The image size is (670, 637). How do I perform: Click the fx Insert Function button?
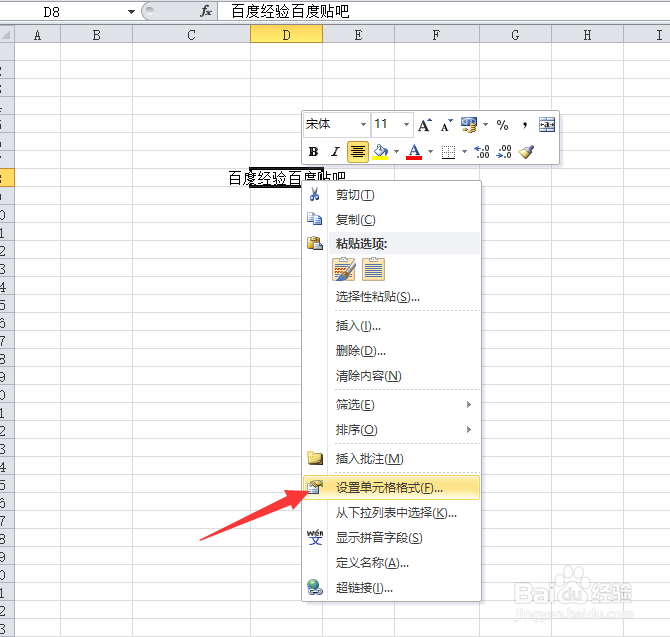point(206,12)
